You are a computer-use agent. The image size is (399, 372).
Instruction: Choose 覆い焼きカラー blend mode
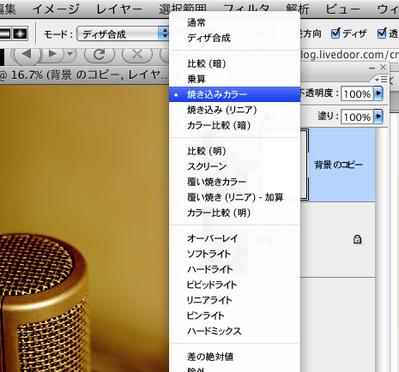[x=235, y=182]
